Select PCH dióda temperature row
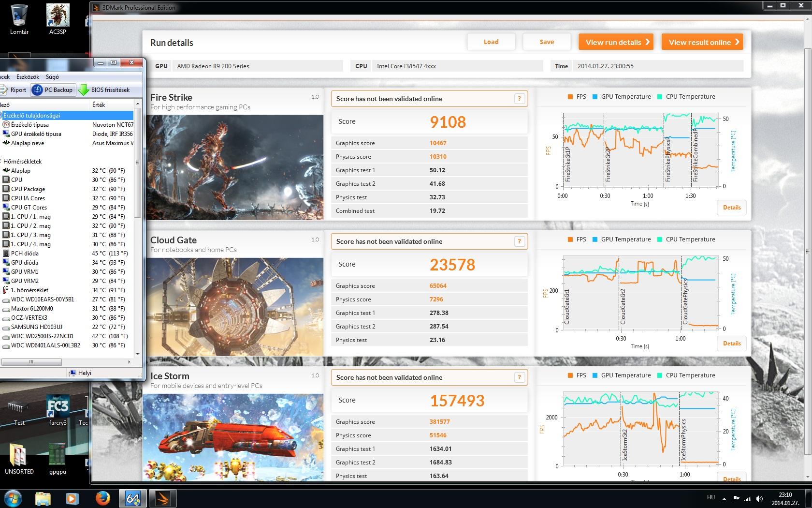 coord(67,254)
